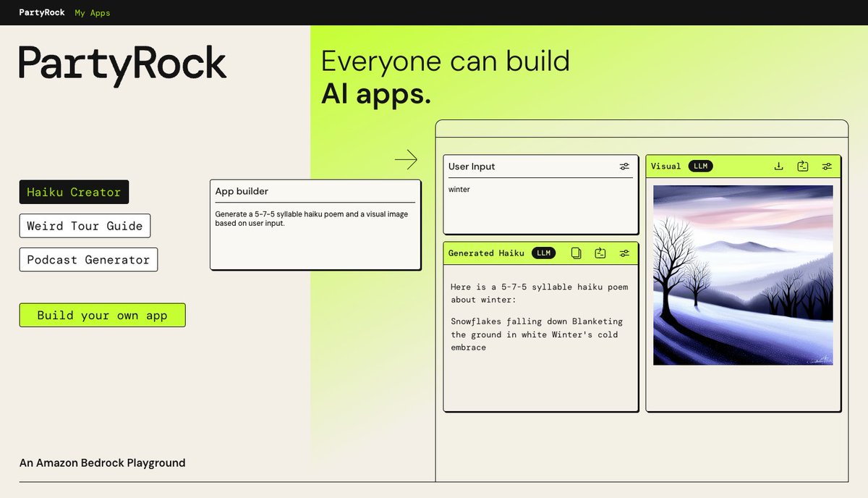This screenshot has height=498, width=868.
Task: Switch to the Weird Tour Guide example
Action: (85, 226)
